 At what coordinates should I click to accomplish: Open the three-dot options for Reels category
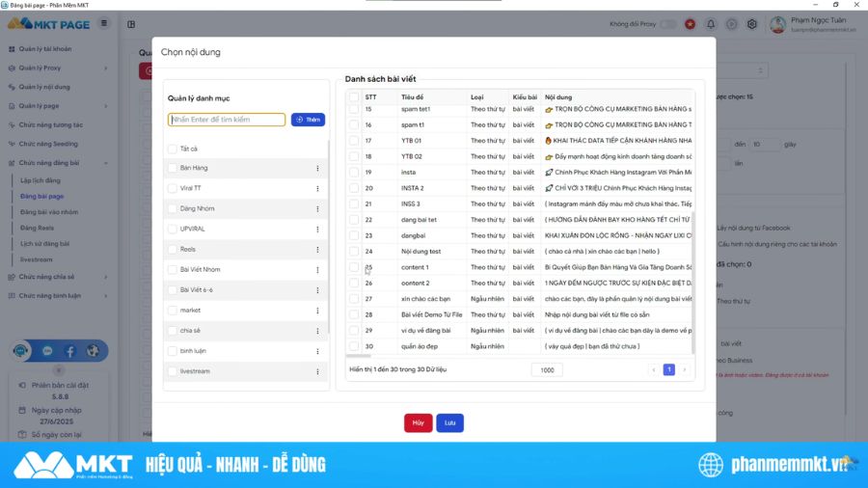[x=317, y=249]
